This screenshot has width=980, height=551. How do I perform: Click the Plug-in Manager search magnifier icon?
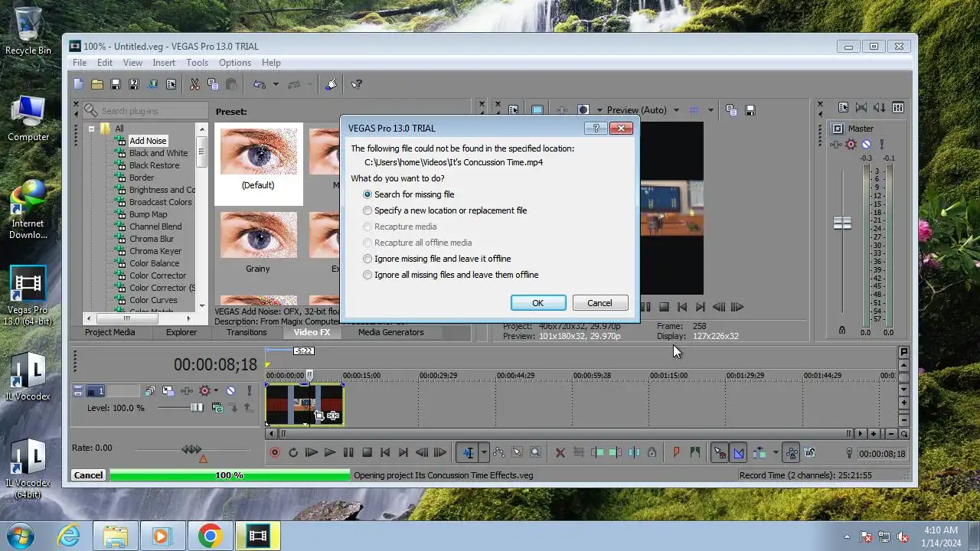point(91,111)
